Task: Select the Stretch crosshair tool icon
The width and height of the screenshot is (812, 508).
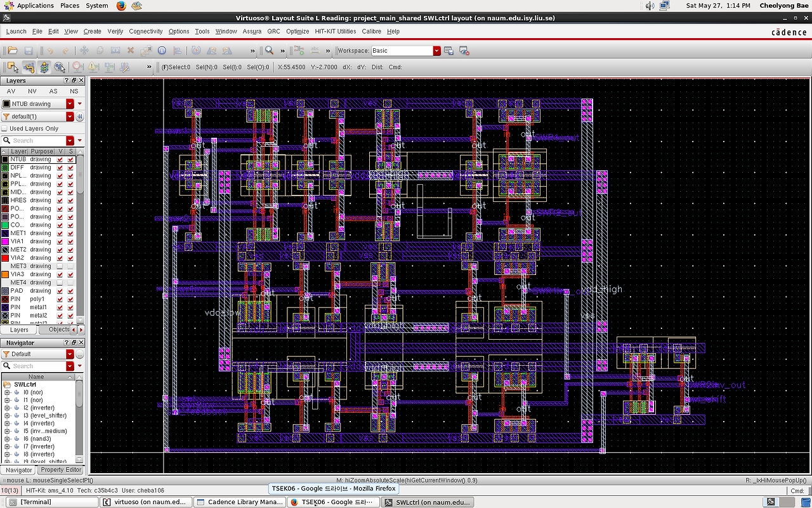Action: (116, 50)
